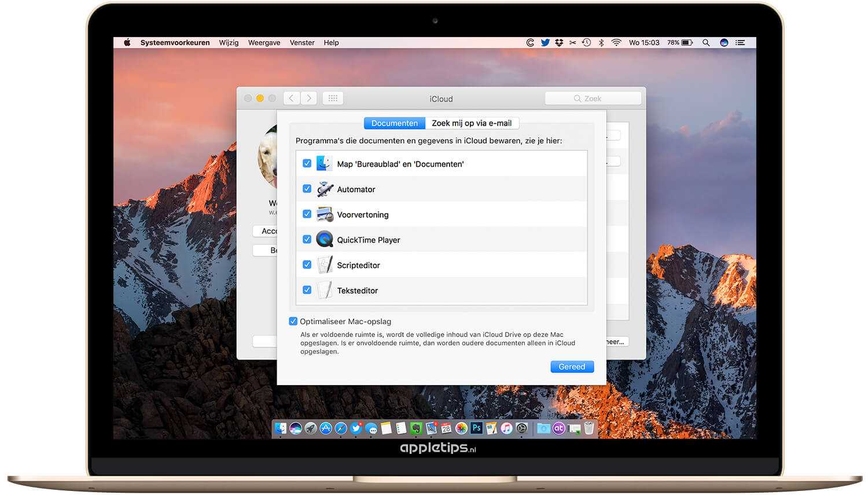The height and width of the screenshot is (495, 868).
Task: Click the Finder icon beside 'Bureaublad' en 'Documenten'
Action: point(325,164)
